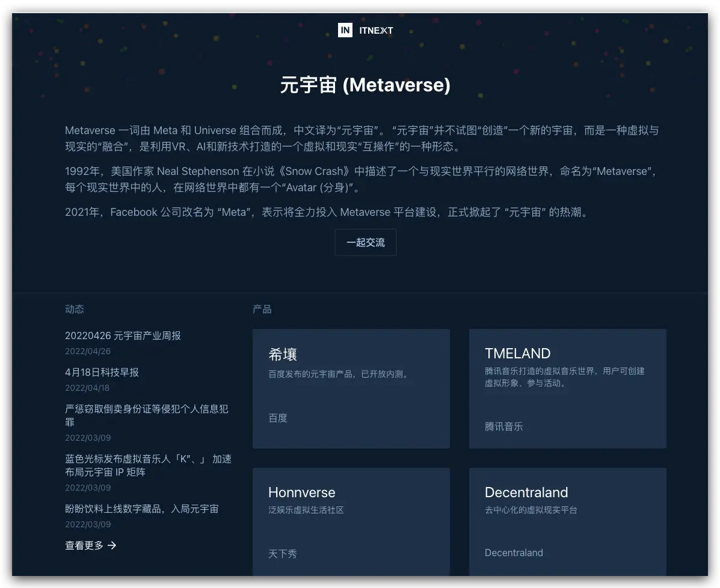Open the 蓝色光标发布虚拟音乐人 news item
720x588 pixels.
(x=149, y=465)
